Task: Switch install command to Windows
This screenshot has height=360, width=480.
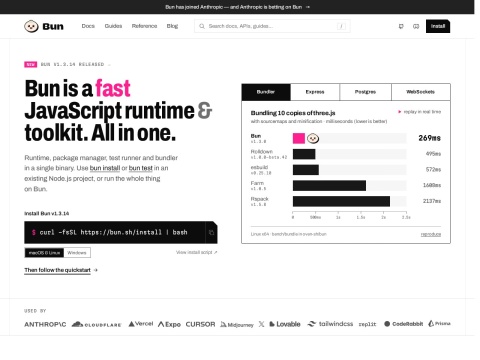Action: point(77,253)
